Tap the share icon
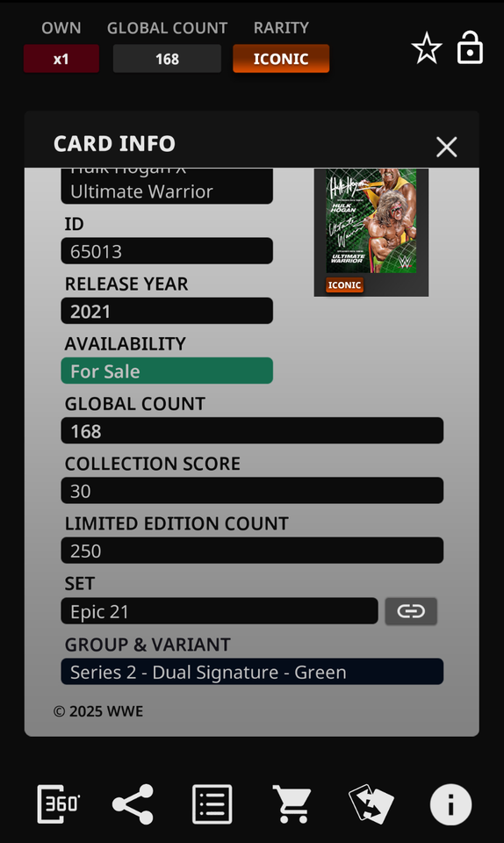 click(133, 804)
